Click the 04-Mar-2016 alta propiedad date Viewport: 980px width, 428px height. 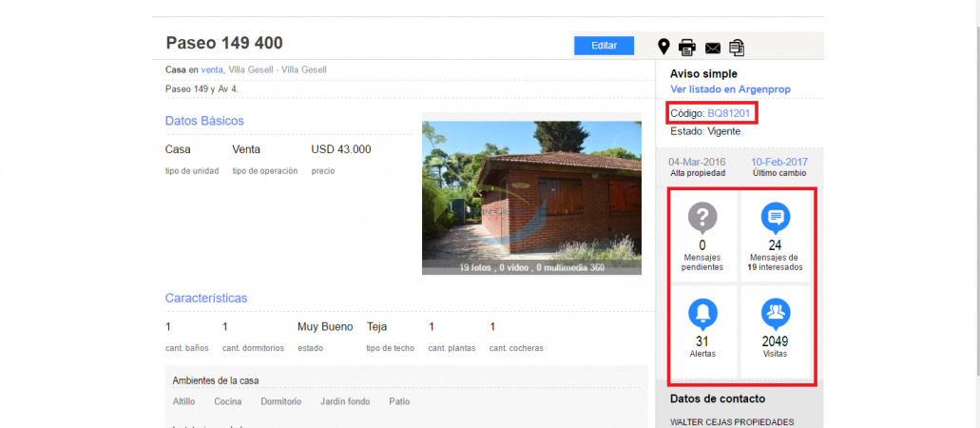coord(698,162)
